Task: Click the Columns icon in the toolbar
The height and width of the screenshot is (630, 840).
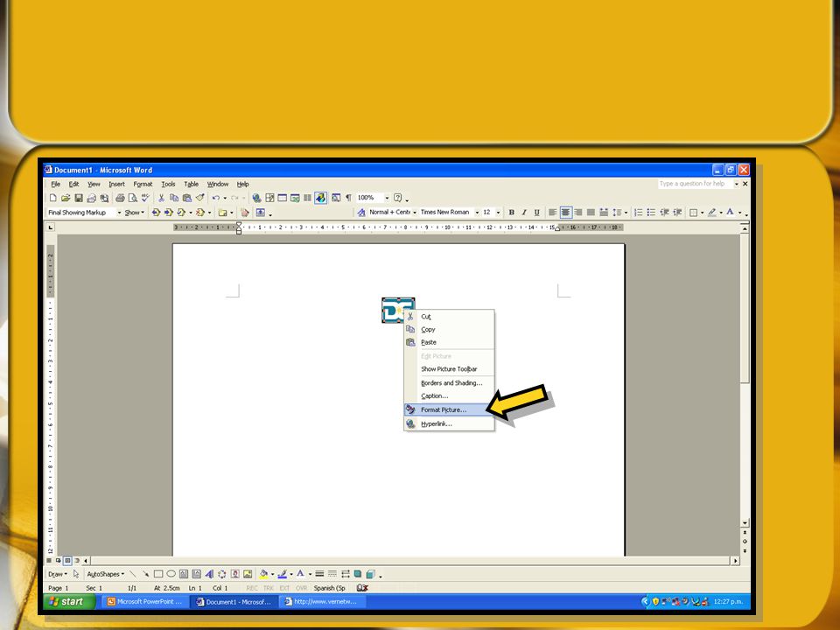Action: 307,199
